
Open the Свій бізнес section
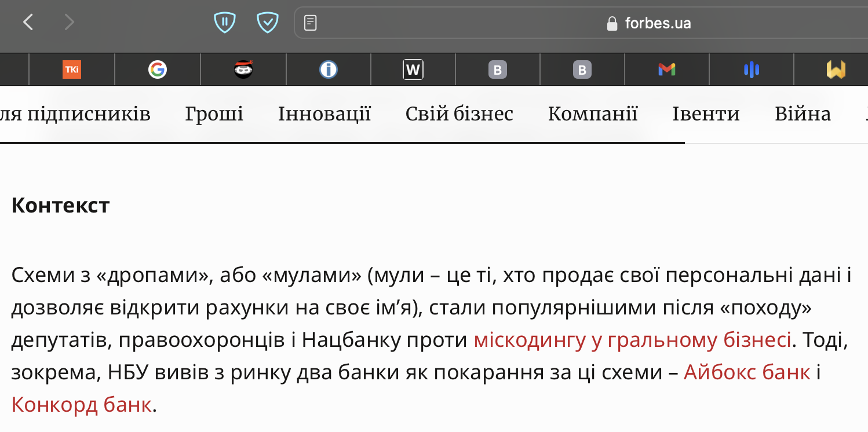point(459,114)
